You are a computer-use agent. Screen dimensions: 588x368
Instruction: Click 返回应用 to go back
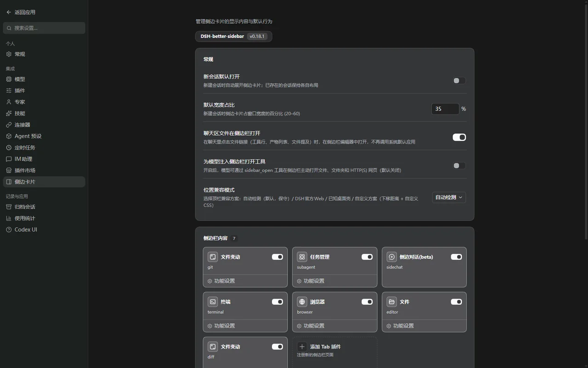point(25,12)
